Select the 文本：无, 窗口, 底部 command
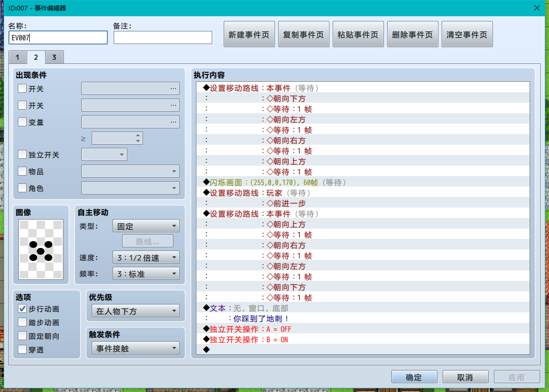Viewport: 549px width, 392px height. 363,308
